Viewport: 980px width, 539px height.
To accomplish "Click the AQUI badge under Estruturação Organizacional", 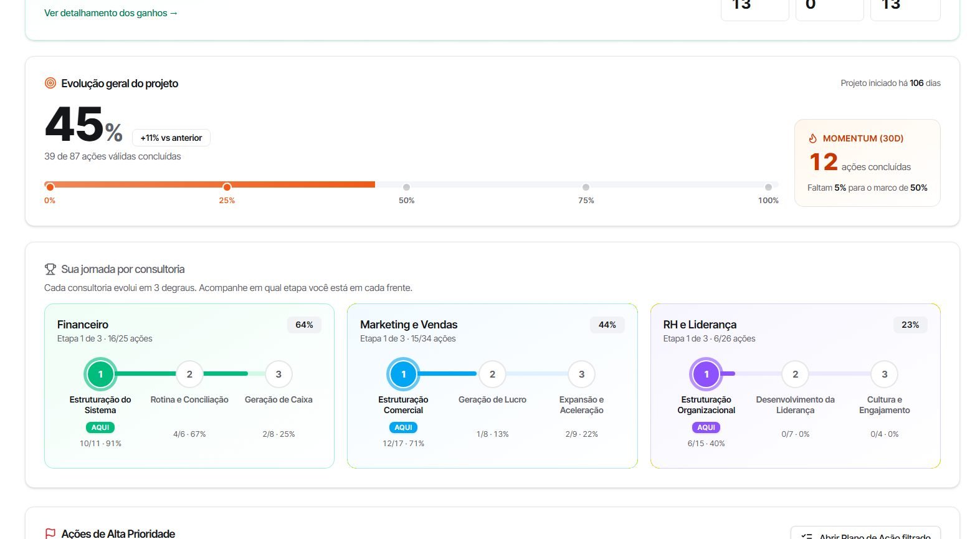I will [706, 427].
